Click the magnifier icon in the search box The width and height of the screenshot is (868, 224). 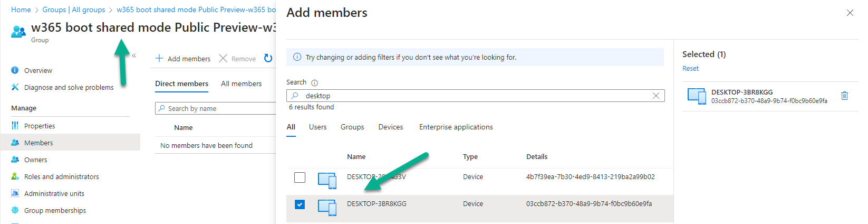295,96
